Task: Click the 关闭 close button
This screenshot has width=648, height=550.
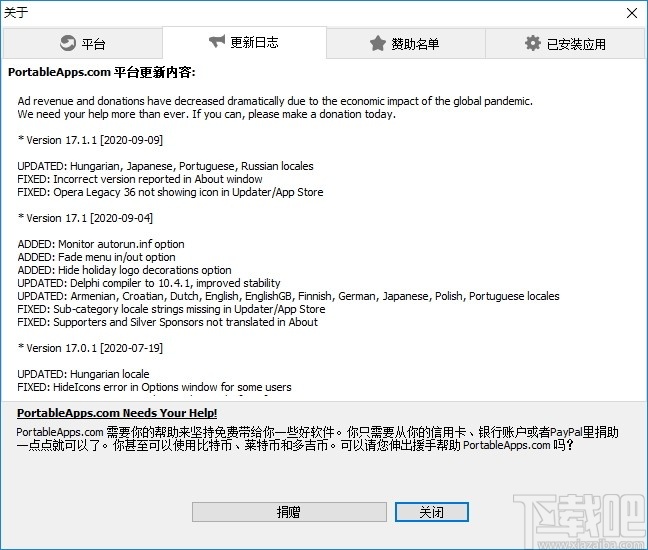Action: click(431, 512)
